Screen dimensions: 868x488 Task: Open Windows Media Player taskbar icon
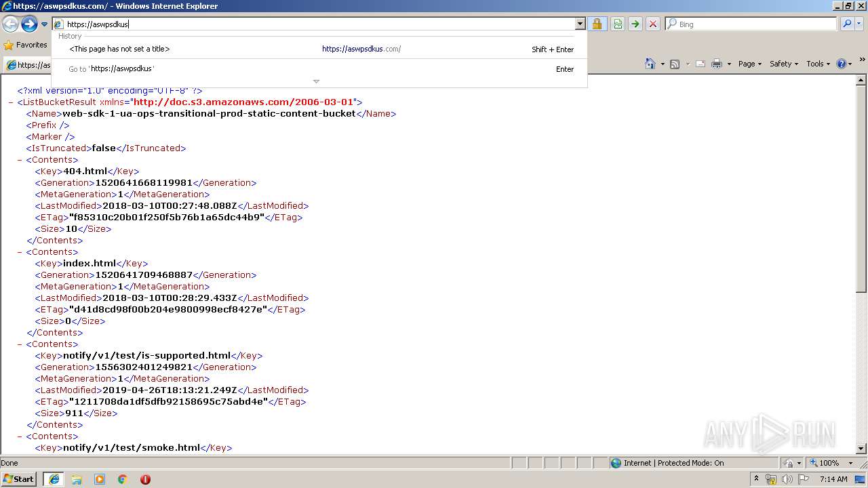point(100,479)
